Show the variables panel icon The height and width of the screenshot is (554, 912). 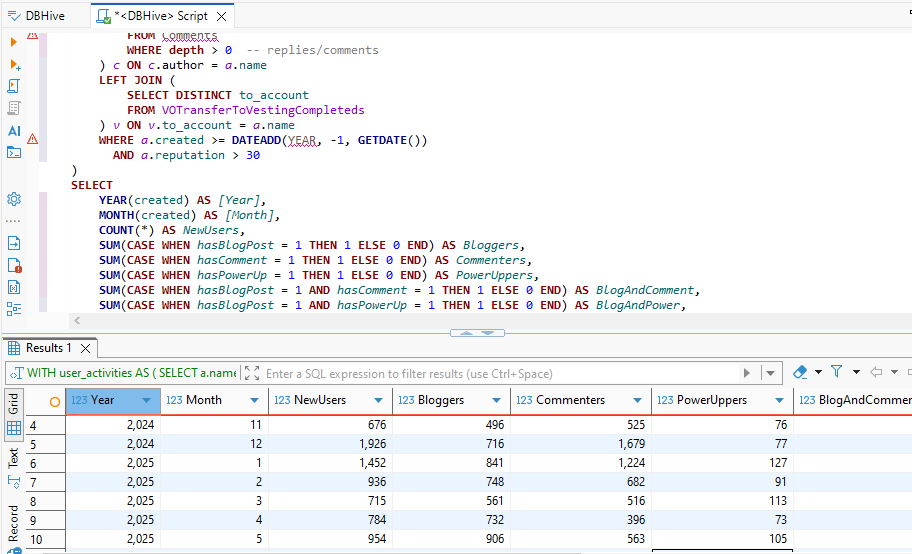[x=14, y=287]
